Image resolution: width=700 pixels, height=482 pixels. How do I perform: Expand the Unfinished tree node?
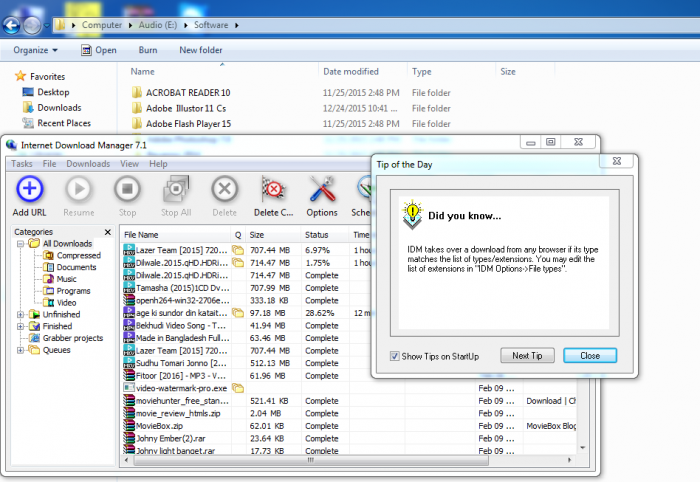click(x=21, y=314)
